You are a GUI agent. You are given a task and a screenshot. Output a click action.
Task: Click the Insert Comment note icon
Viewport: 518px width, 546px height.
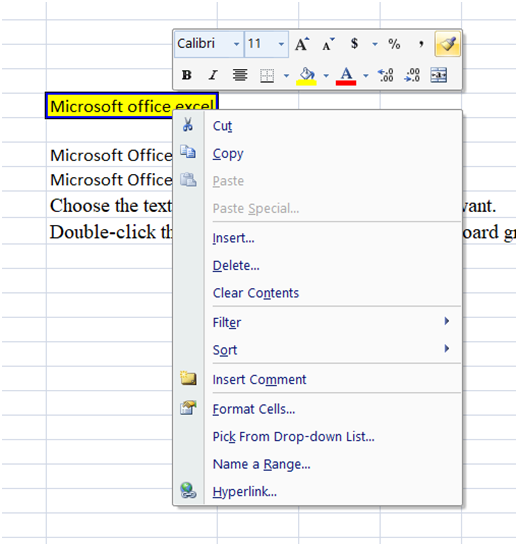point(188,378)
